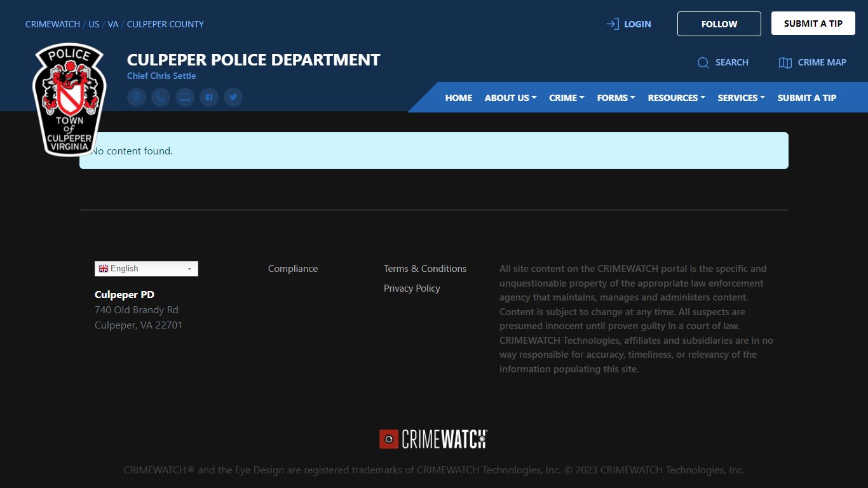Image resolution: width=868 pixels, height=488 pixels.
Task: Open the Search link text
Action: (x=732, y=62)
